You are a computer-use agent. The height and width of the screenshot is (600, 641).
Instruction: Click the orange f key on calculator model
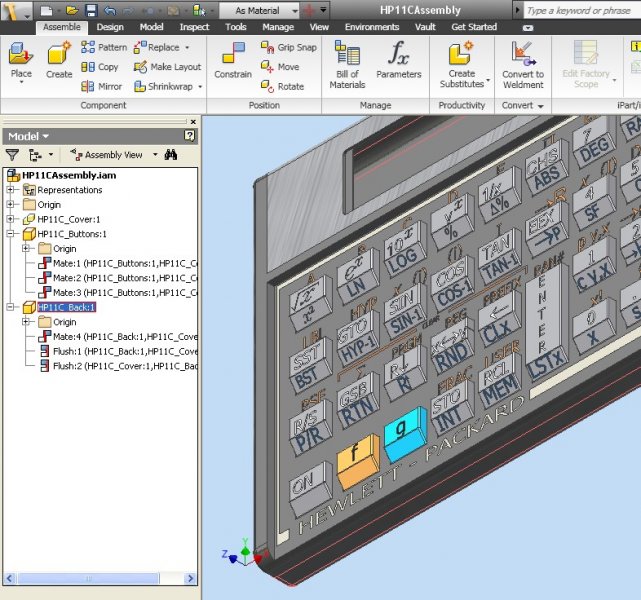click(x=357, y=461)
